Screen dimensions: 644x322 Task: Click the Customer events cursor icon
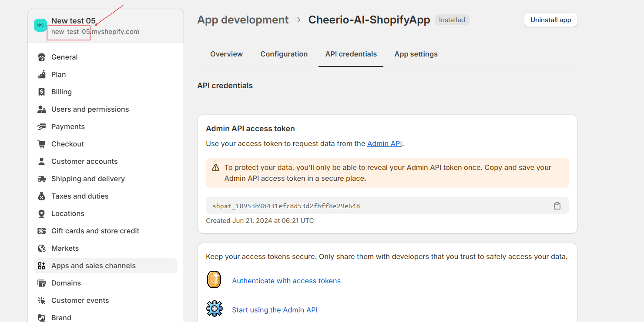(41, 300)
